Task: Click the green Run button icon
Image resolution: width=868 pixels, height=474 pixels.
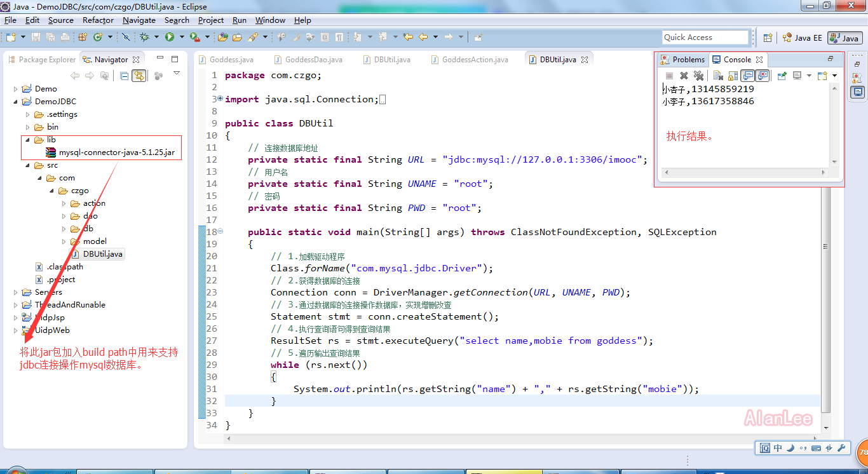Action: click(170, 37)
